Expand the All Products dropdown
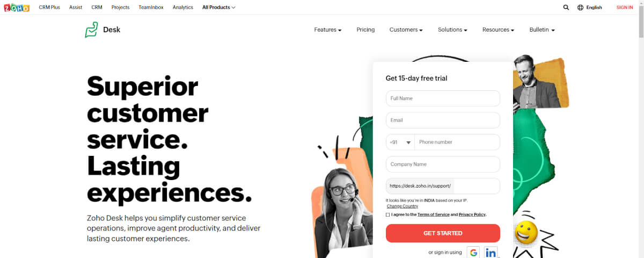The height and width of the screenshot is (258, 644). pyautogui.click(x=218, y=8)
